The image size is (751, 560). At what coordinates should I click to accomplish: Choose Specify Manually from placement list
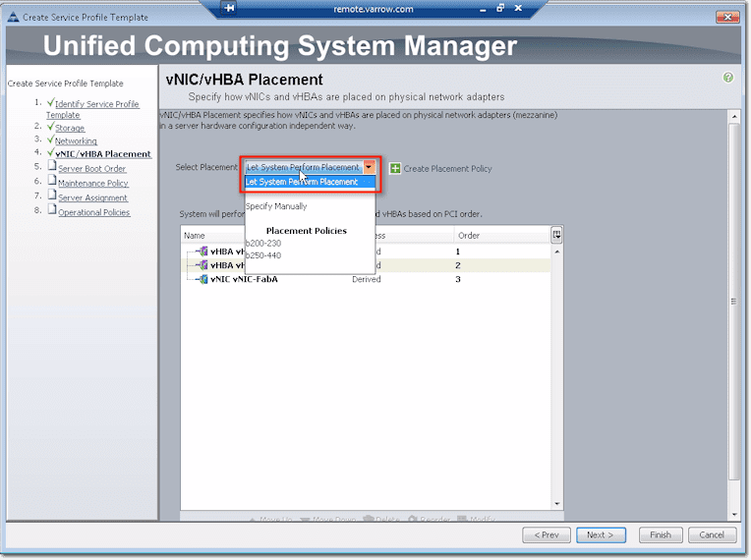coord(276,206)
